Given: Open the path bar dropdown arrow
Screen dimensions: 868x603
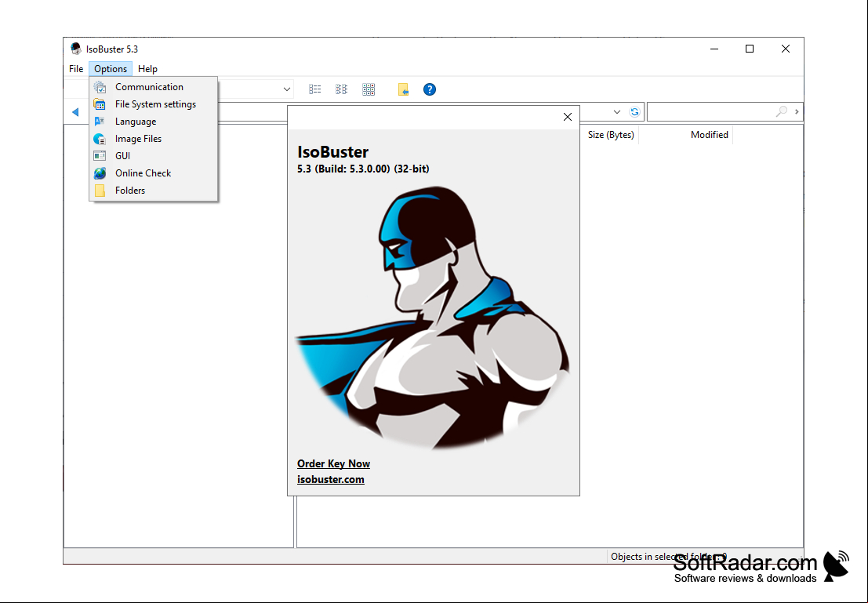Looking at the screenshot, I should click(x=616, y=112).
